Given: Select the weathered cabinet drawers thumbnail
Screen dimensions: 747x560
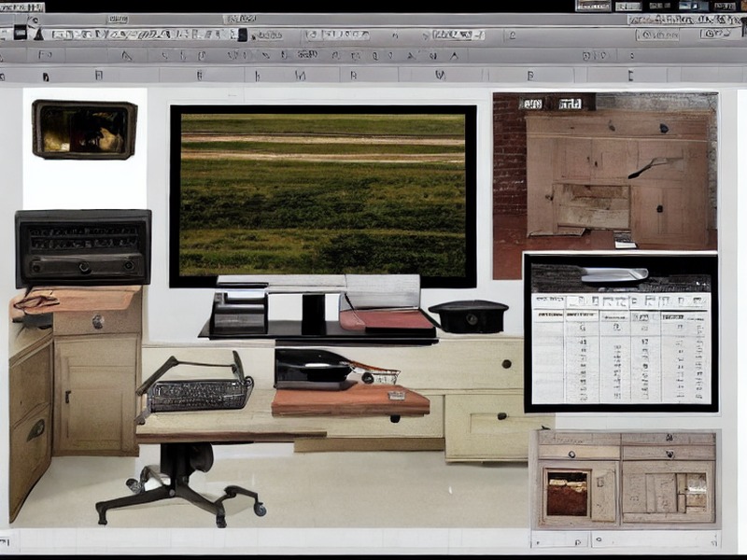Looking at the screenshot, I should (626, 480).
